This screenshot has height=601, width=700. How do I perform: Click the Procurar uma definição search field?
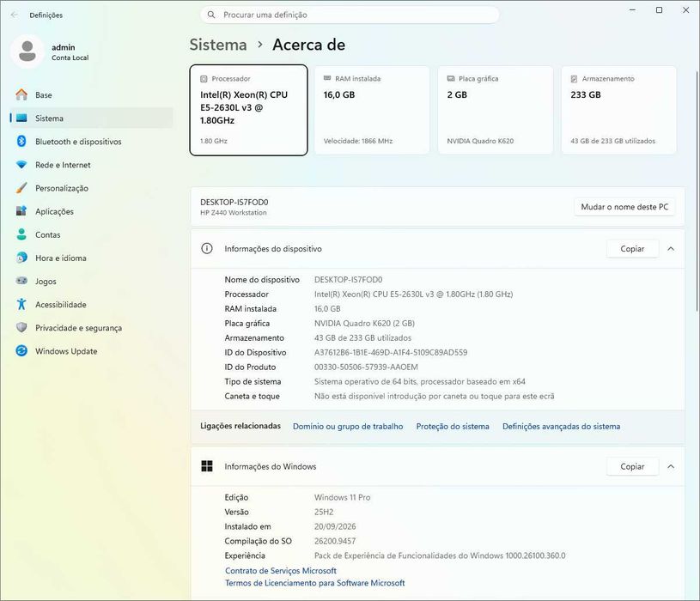tap(350, 15)
